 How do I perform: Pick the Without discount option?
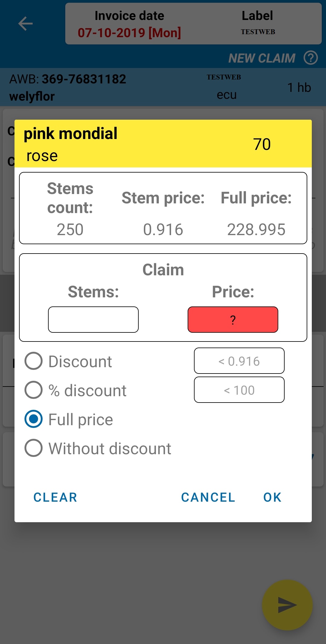34,448
